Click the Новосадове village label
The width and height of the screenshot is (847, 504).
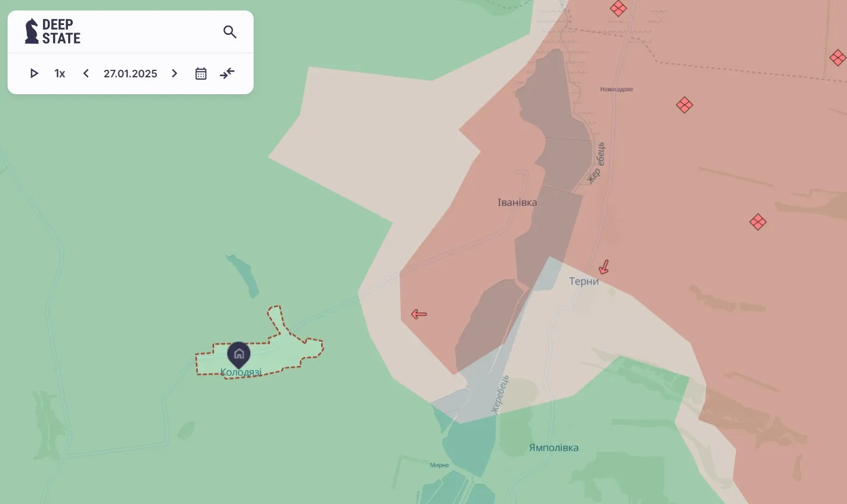click(616, 90)
